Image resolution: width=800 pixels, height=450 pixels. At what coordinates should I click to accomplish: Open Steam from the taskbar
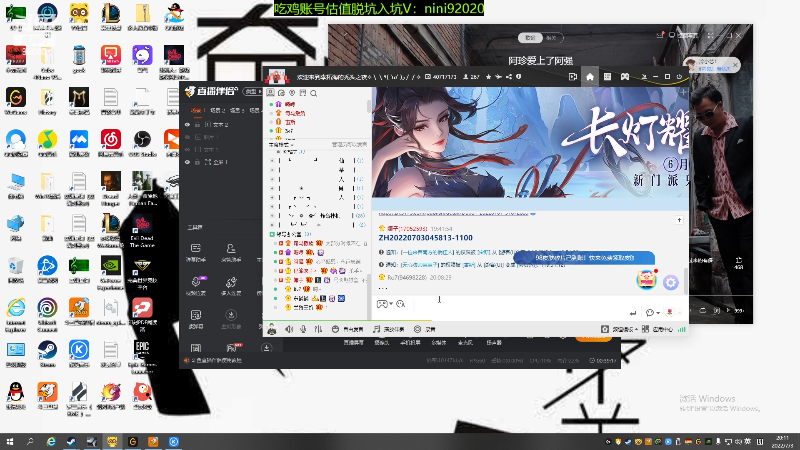click(x=71, y=442)
